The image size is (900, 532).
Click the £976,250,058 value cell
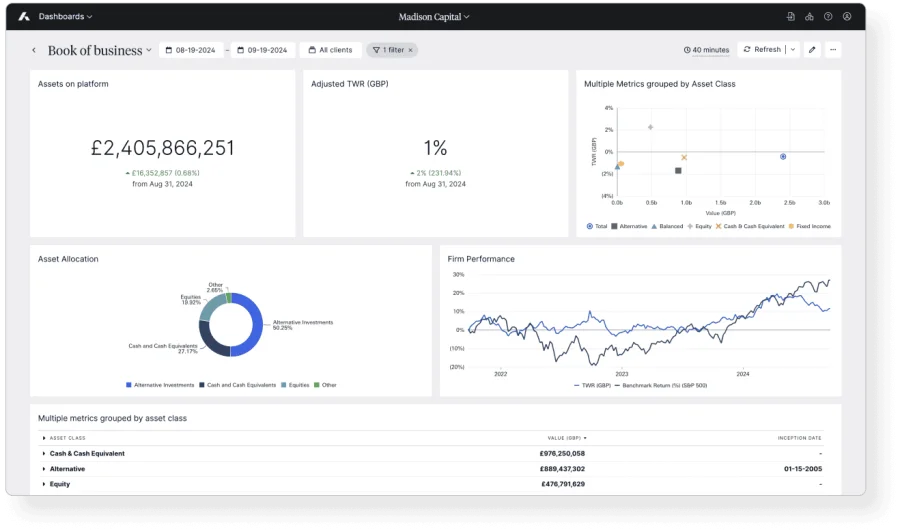click(562, 453)
